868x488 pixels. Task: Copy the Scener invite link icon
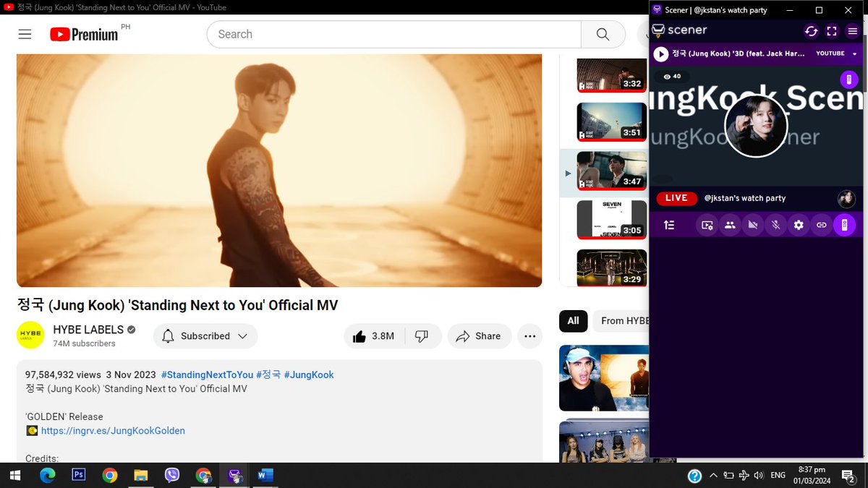[x=821, y=225]
